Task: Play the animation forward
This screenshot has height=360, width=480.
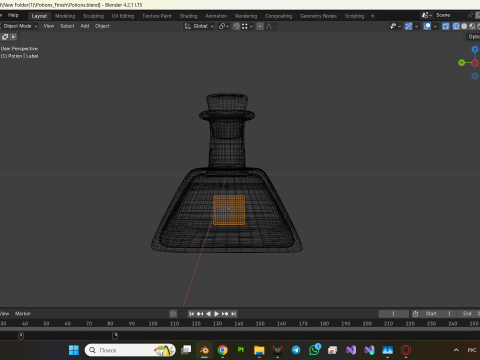Action: tap(216, 314)
